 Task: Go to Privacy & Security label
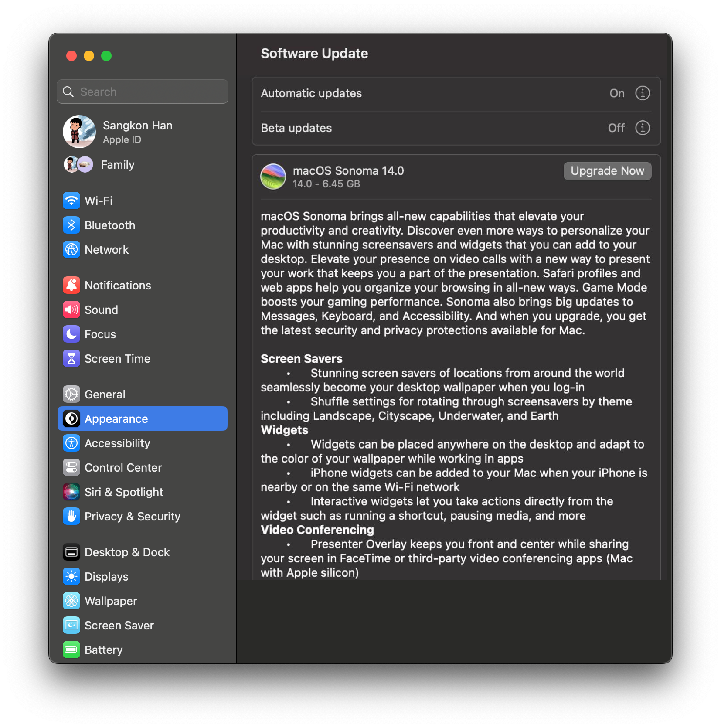(x=133, y=516)
